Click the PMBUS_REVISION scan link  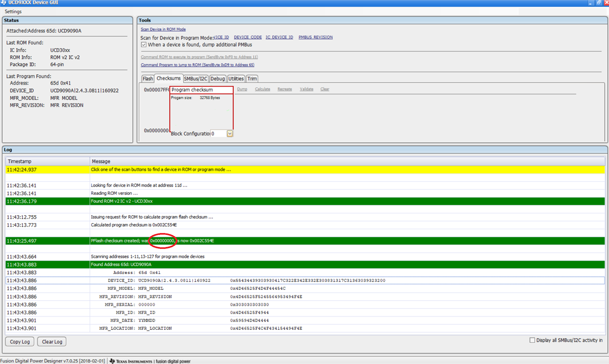315,37
